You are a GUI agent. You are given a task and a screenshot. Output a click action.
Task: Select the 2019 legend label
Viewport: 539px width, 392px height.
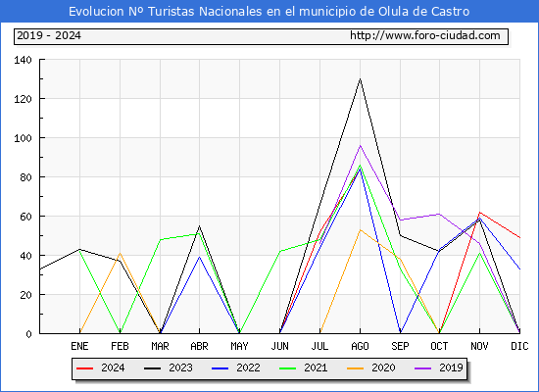(451, 367)
